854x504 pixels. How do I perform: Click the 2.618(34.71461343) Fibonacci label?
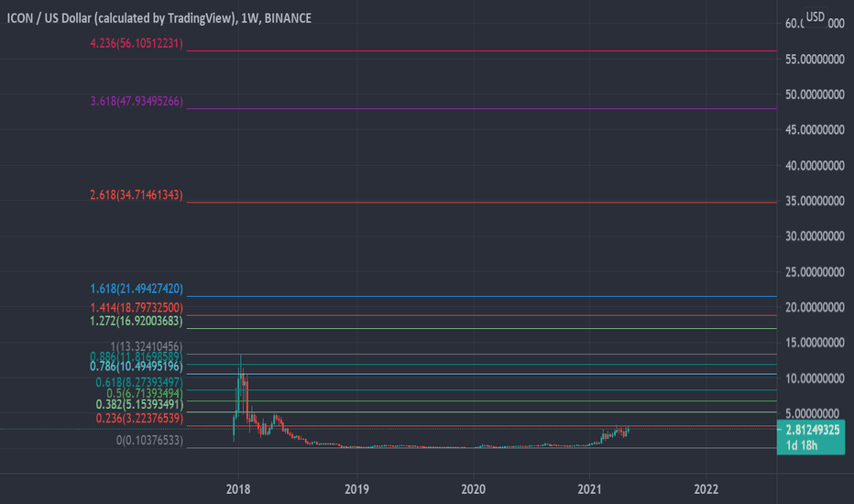pyautogui.click(x=137, y=194)
